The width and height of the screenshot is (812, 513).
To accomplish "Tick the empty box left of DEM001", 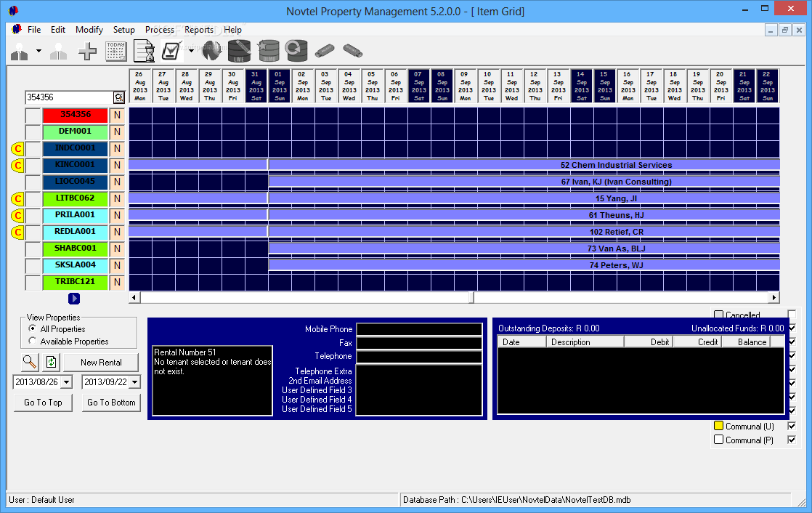I will pyautogui.click(x=33, y=132).
